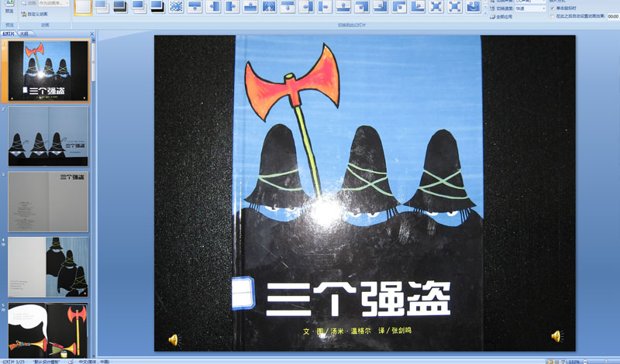Click Apply To All (全部应用) button
The image size is (620, 364).
tap(501, 16)
